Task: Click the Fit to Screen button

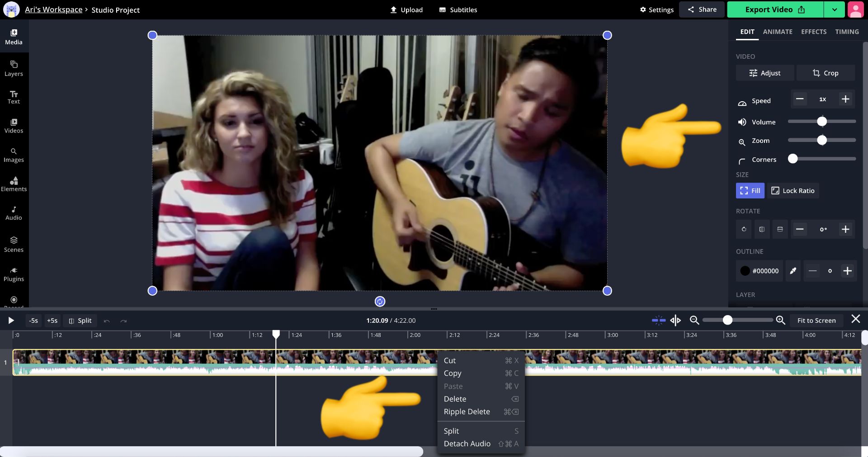Action: pos(816,320)
